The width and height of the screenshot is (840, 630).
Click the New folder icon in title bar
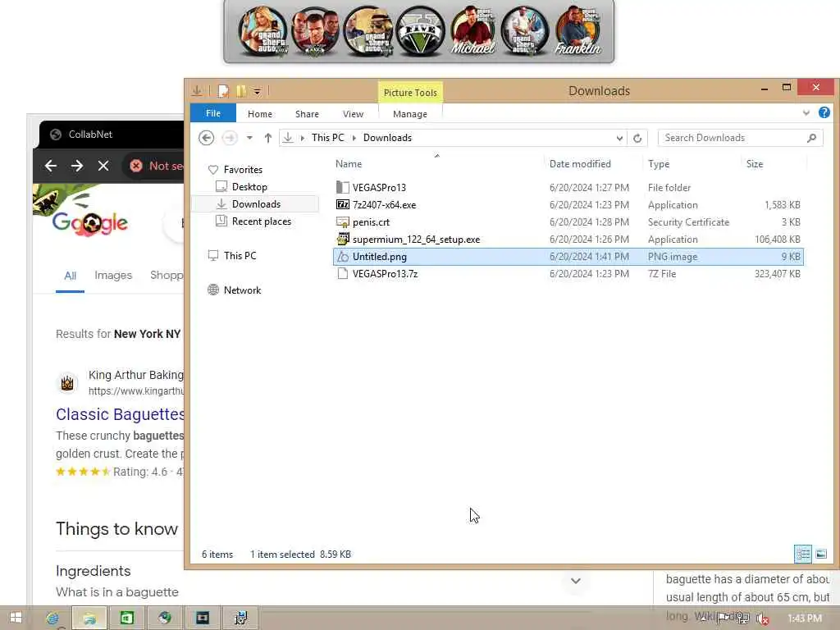241,91
